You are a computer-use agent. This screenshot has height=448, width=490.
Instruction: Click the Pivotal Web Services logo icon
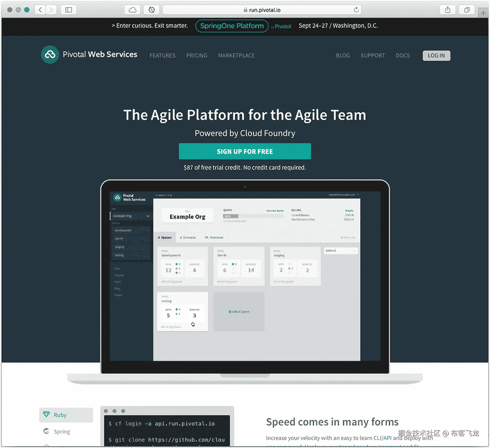coord(50,54)
